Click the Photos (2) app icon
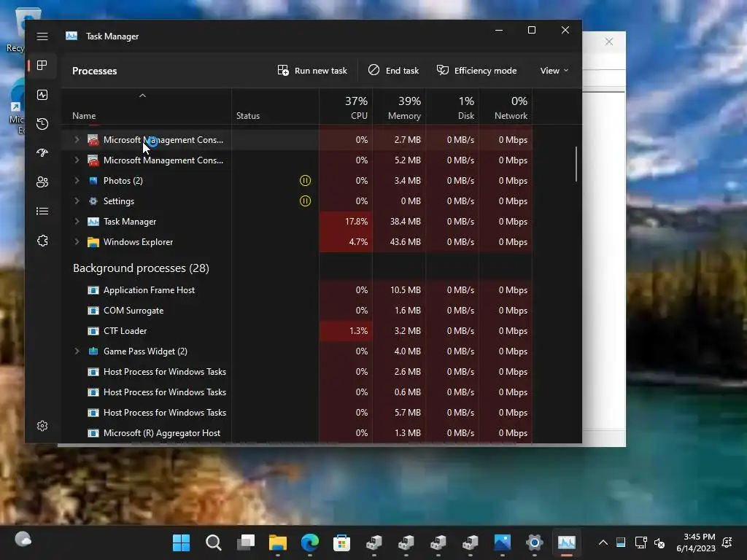Image resolution: width=747 pixels, height=560 pixels. [93, 181]
